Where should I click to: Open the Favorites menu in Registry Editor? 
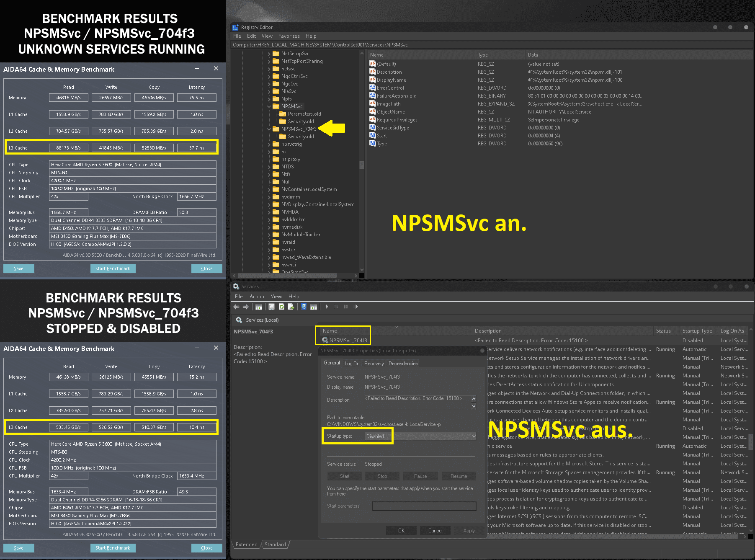289,36
